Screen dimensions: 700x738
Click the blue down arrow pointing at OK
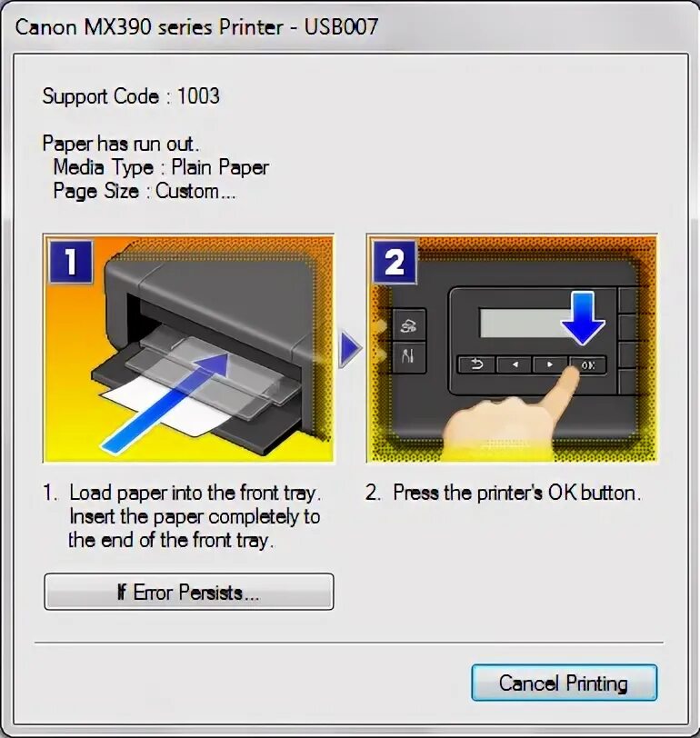(583, 318)
